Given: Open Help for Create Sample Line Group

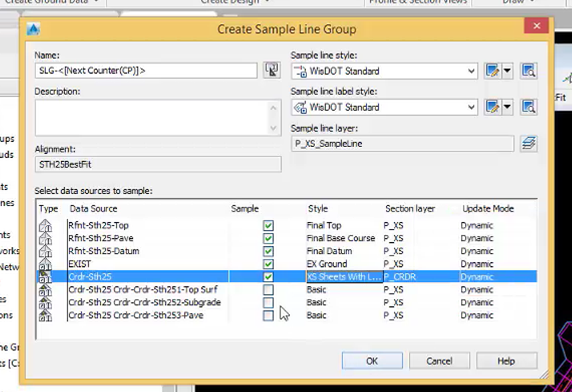Looking at the screenshot, I should (x=506, y=361).
